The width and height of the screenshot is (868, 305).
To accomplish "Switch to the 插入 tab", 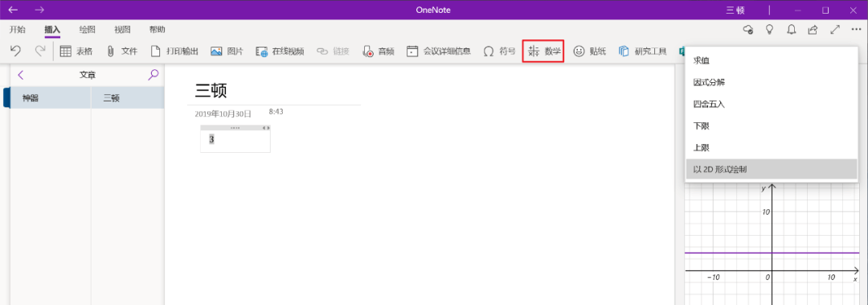I will [x=52, y=30].
